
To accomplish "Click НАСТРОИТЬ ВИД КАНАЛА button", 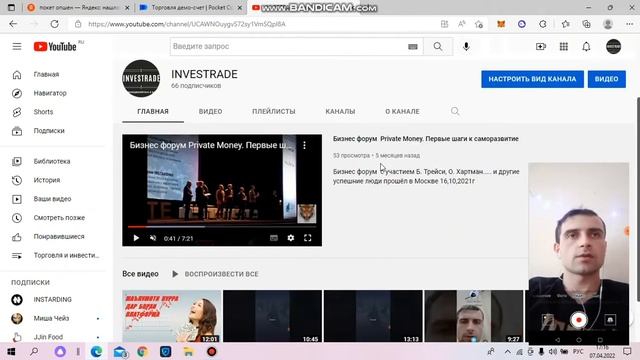I will pyautogui.click(x=532, y=79).
